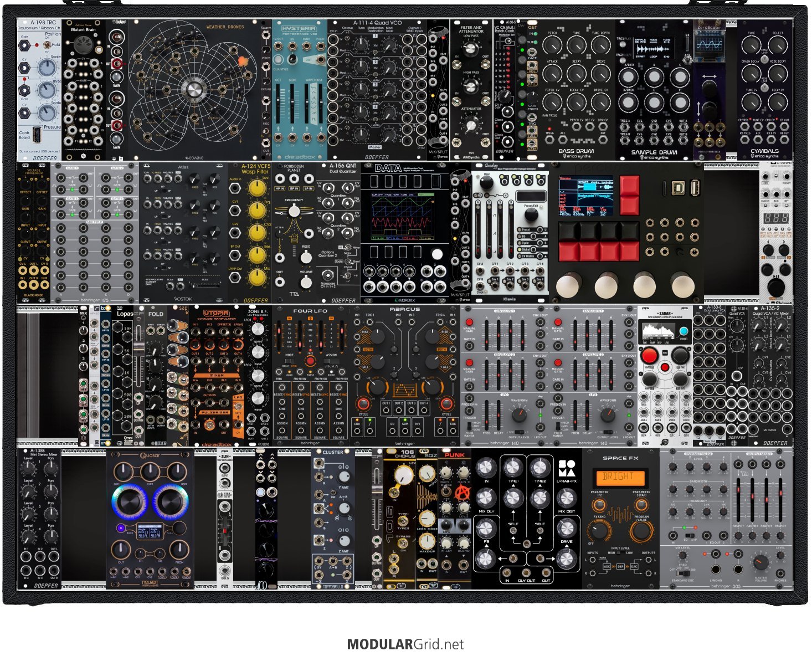The height and width of the screenshot is (656, 812).
Task: Click the numeric LED display on the clock module
Action: coord(775,218)
